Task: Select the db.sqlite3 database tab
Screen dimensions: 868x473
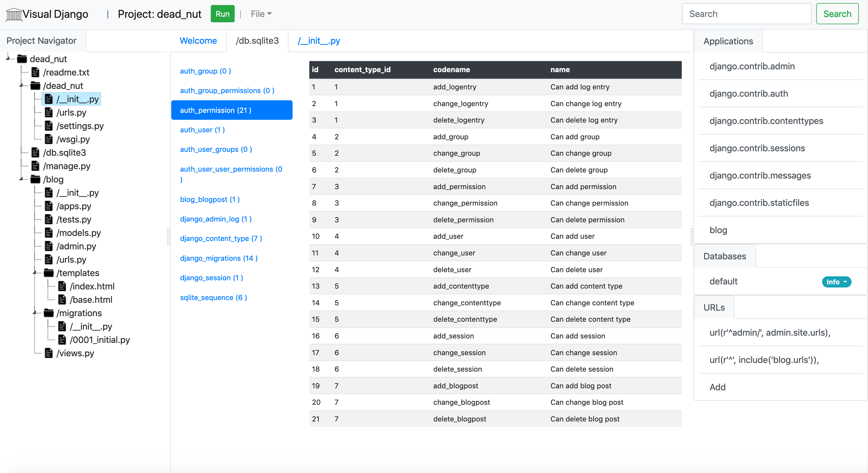Action: (257, 41)
